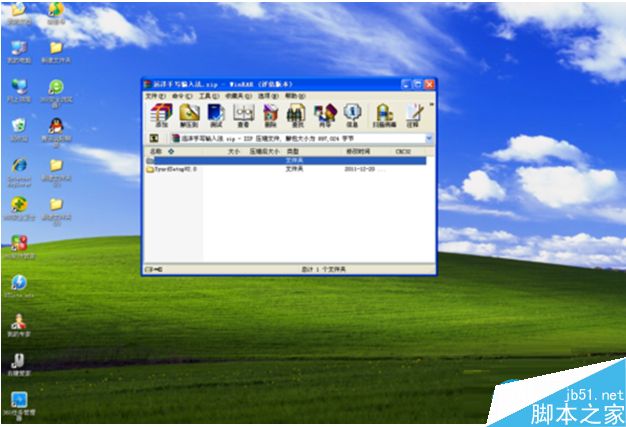The height and width of the screenshot is (427, 626).
Task: Open the View (查看) toolbar icon
Action: pos(244,115)
